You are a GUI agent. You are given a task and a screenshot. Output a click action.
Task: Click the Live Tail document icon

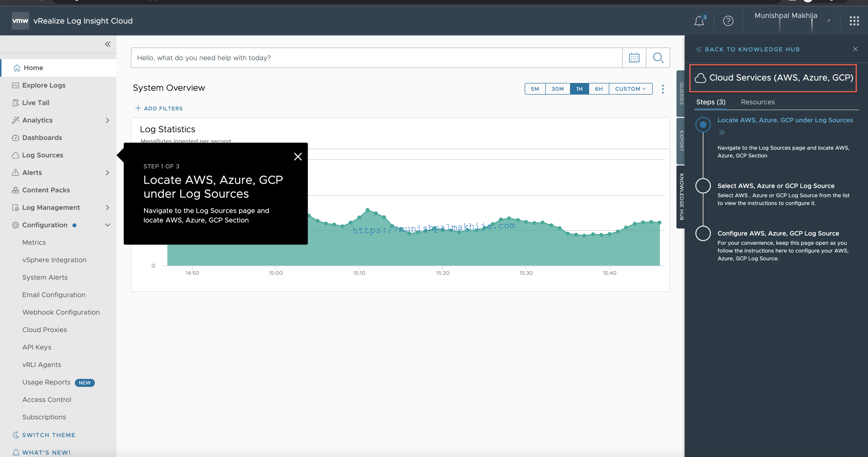(16, 103)
